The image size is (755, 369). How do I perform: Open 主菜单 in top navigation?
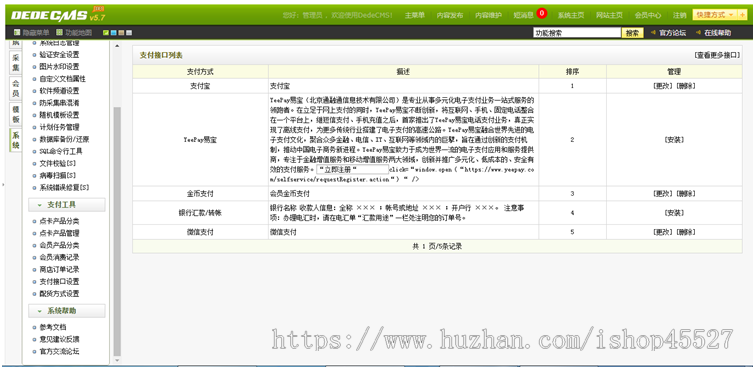point(415,15)
